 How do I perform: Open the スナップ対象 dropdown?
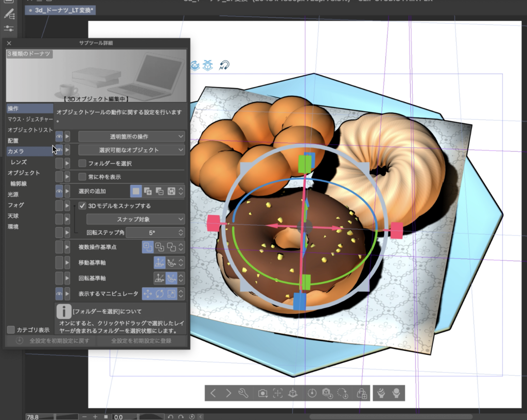click(135, 219)
